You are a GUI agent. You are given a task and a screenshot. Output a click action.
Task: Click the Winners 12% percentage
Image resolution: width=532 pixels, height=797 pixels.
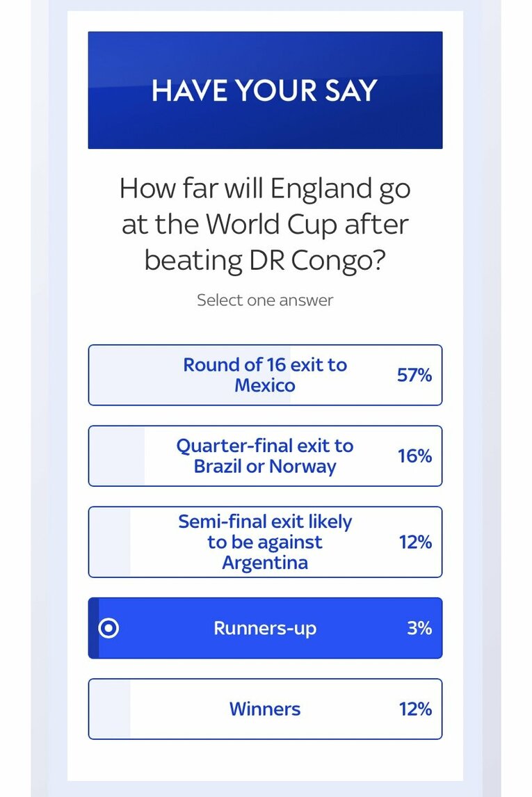tap(415, 709)
